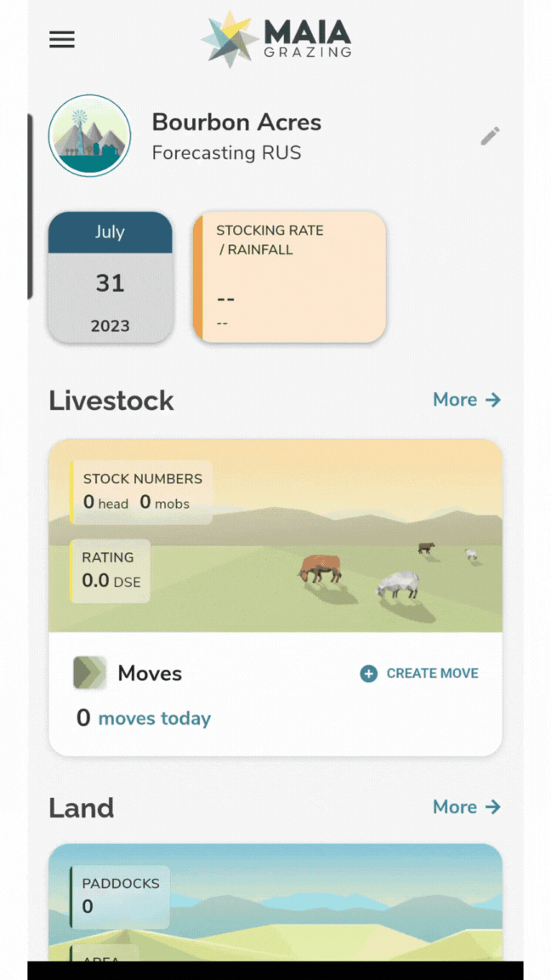
Task: Select the Stock Numbers badge
Action: click(x=141, y=491)
